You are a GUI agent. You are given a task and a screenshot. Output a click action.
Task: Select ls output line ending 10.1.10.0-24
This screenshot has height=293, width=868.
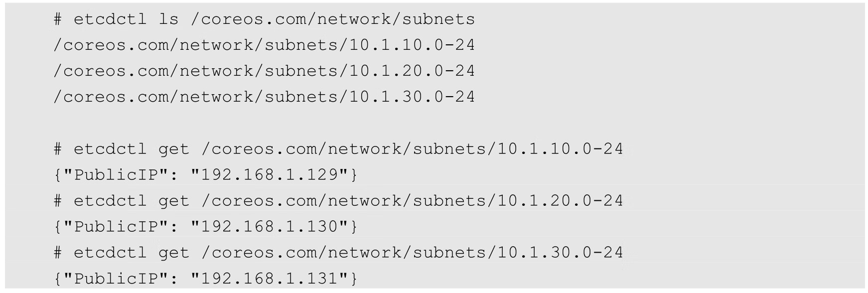tap(264, 45)
